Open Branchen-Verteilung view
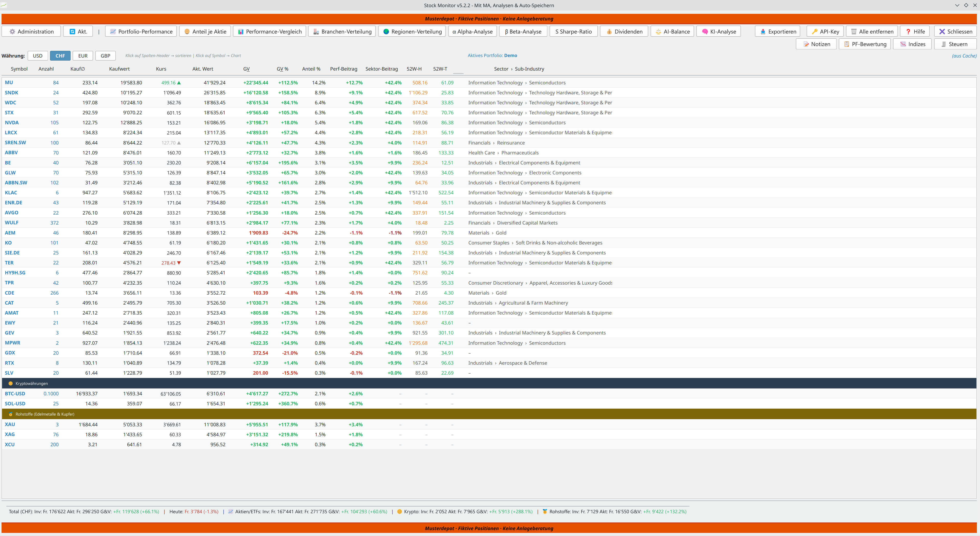This screenshot has height=536, width=980. coord(342,31)
